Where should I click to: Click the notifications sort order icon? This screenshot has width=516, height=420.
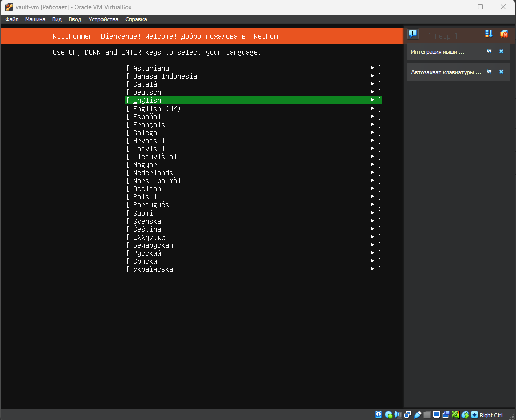click(x=489, y=34)
